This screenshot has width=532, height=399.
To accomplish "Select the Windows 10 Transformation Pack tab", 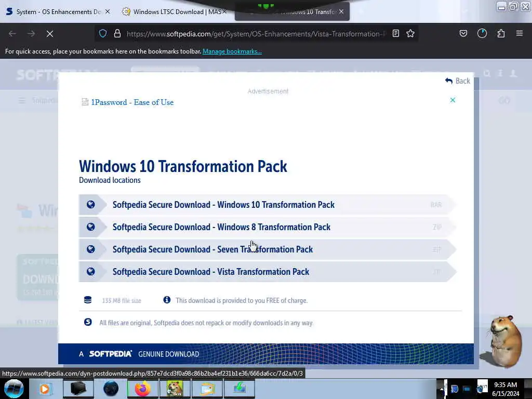I will [x=292, y=12].
